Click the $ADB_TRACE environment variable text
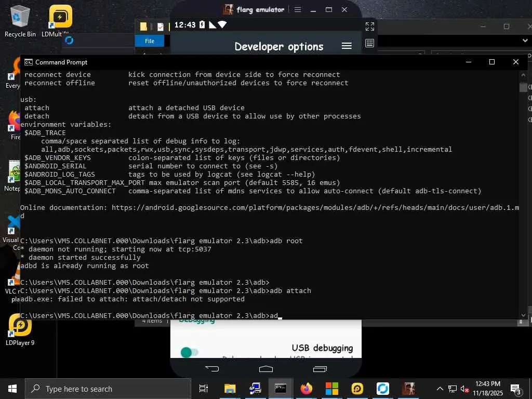Screen dimensions: 532x399 point(45,132)
